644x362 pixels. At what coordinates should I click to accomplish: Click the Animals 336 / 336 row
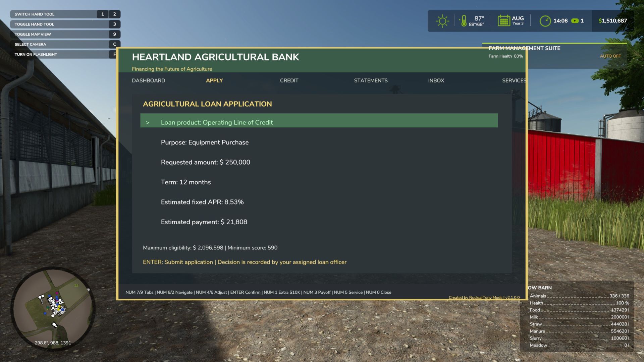[x=579, y=296]
